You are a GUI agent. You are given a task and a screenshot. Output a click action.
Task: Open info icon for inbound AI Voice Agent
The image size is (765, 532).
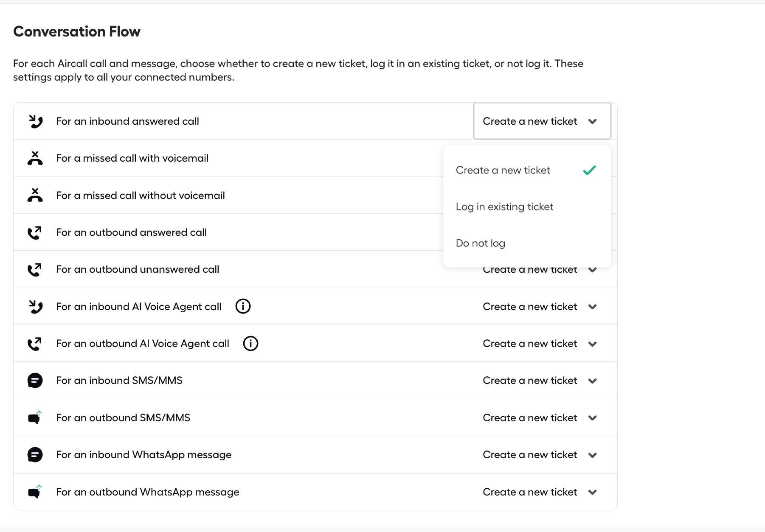pos(243,306)
